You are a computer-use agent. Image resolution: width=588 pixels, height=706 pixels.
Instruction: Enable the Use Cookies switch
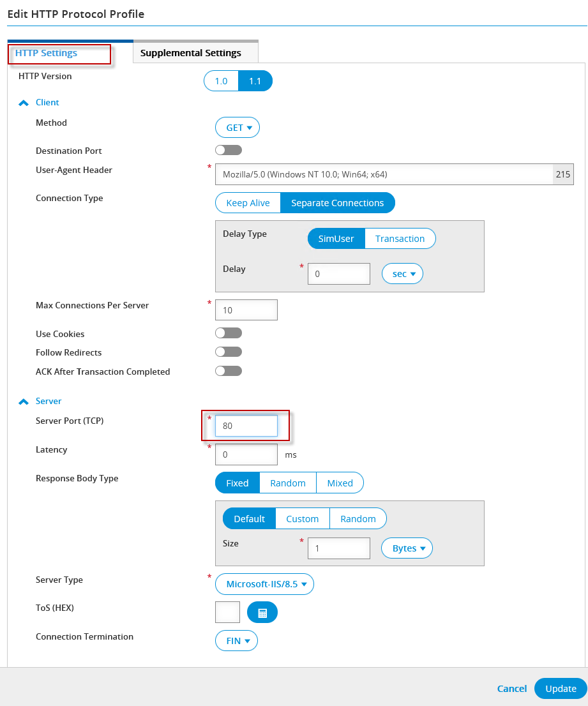[x=229, y=333]
